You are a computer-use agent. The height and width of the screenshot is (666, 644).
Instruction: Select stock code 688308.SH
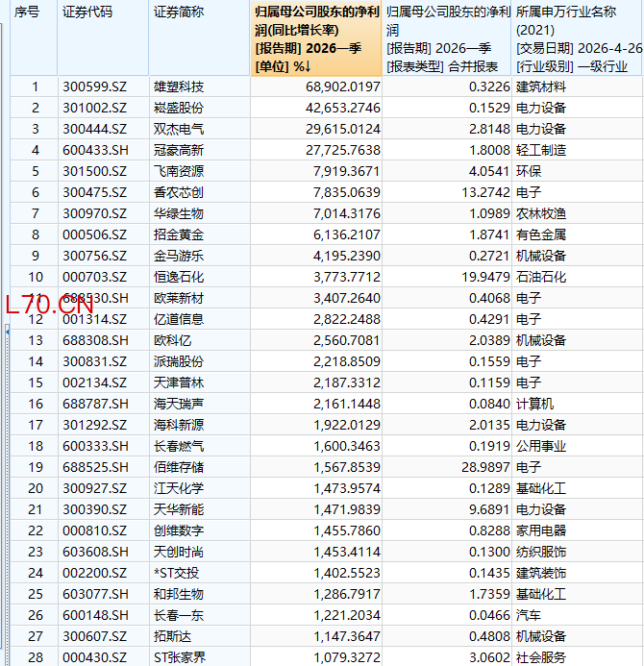[95, 340]
